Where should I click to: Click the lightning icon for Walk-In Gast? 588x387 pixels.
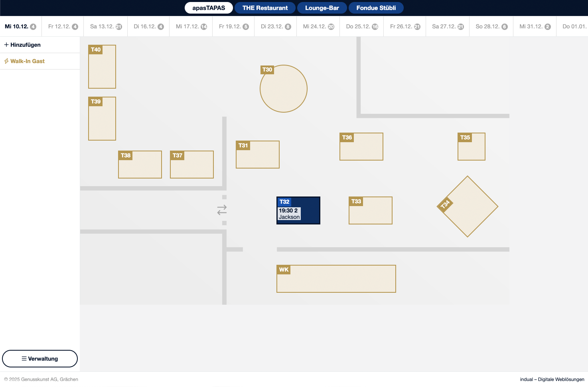(6, 61)
